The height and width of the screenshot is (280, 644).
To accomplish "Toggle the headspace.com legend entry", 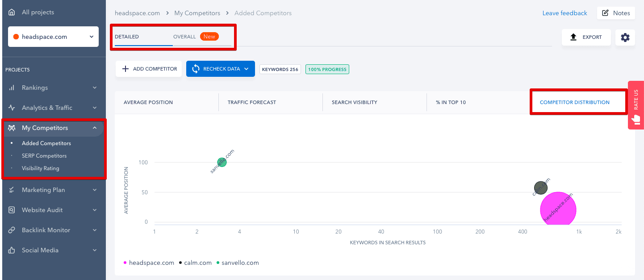I will click(x=149, y=263).
